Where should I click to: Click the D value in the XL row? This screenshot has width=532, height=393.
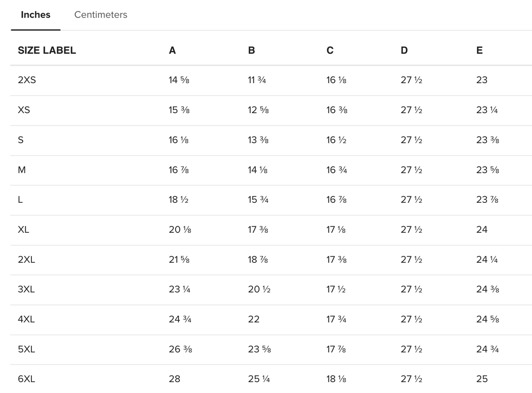point(411,230)
